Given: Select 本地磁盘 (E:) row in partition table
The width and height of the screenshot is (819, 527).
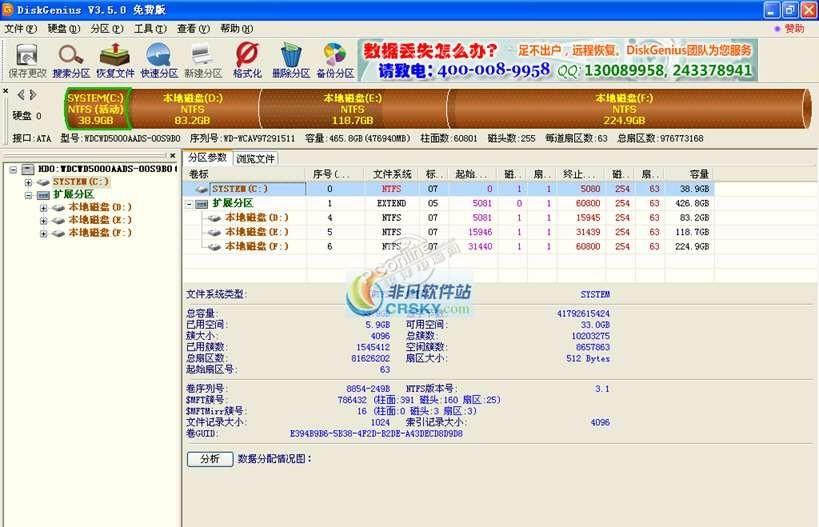Looking at the screenshot, I should [x=449, y=232].
